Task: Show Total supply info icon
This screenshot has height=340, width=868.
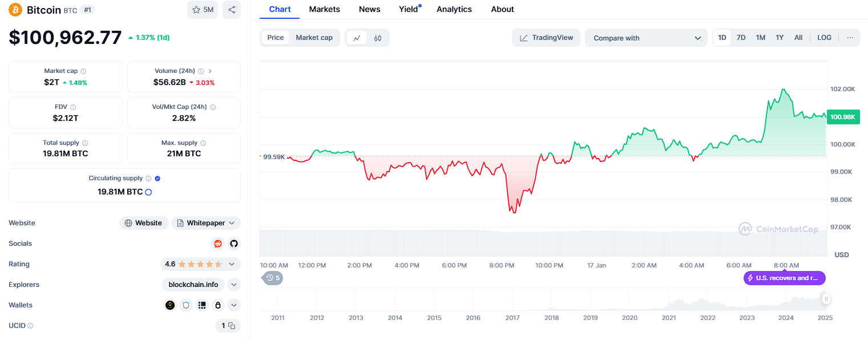Action: 85,143
